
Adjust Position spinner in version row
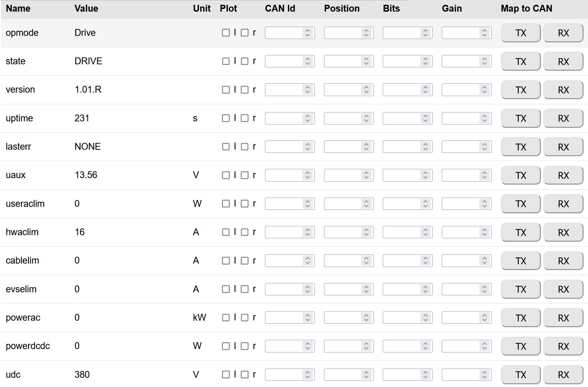point(366,90)
